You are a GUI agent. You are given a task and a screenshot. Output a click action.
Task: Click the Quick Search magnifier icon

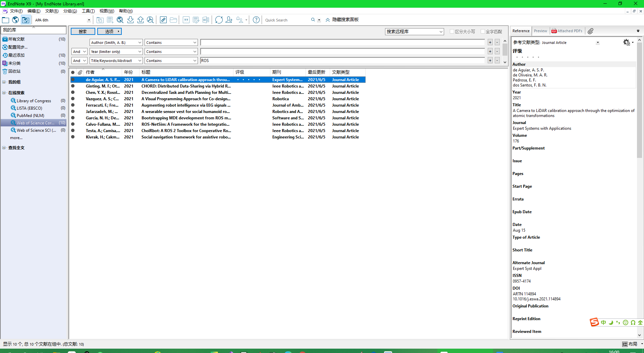tap(313, 20)
